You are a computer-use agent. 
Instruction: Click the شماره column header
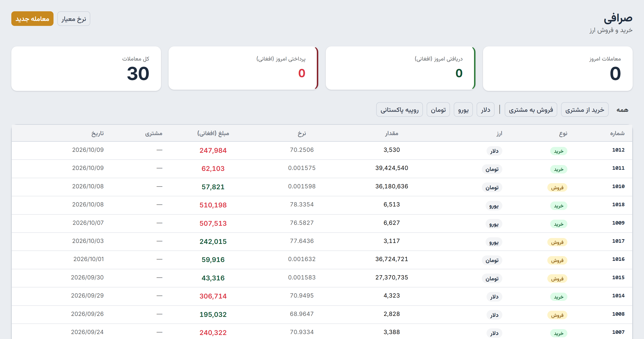coord(617,133)
